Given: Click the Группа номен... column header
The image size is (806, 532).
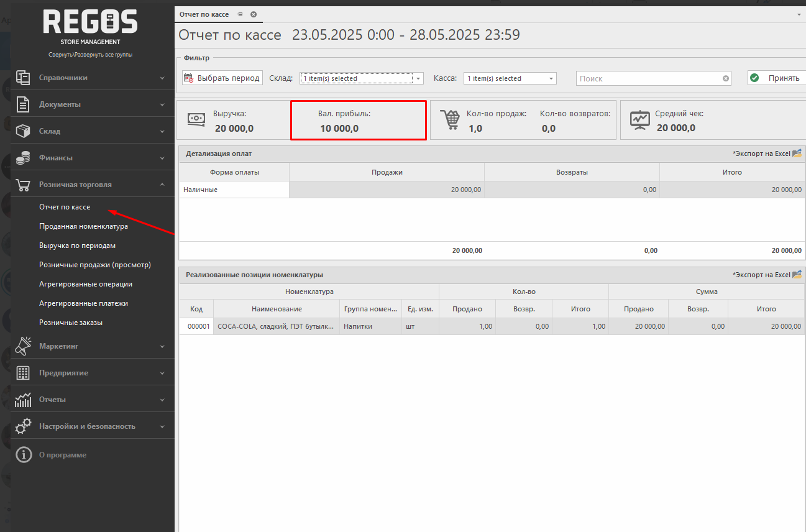Looking at the screenshot, I should pyautogui.click(x=370, y=309).
